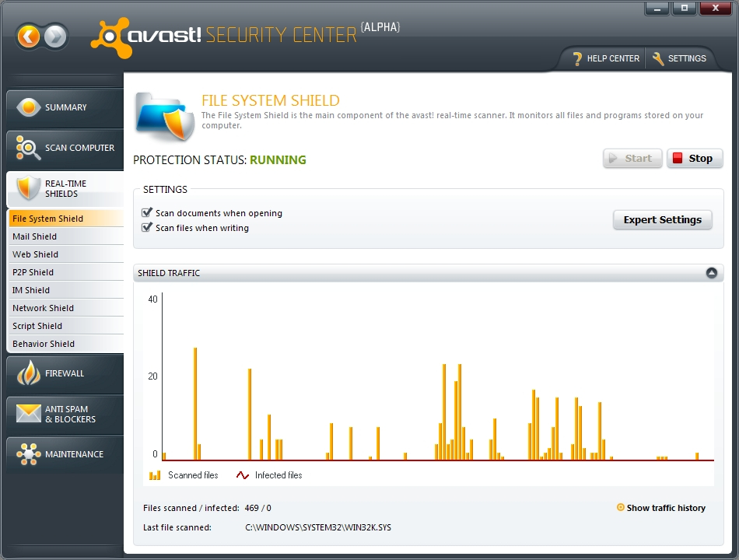Collapse the Shield Traffic panel
739x560 pixels.
[x=711, y=273]
